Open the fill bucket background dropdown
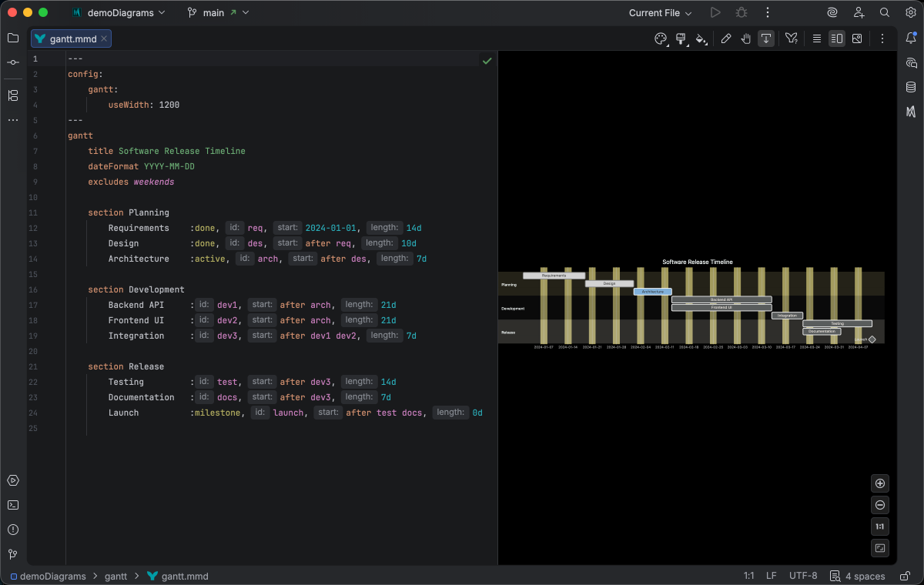Viewport: 924px width, 585px height. pyautogui.click(x=701, y=38)
